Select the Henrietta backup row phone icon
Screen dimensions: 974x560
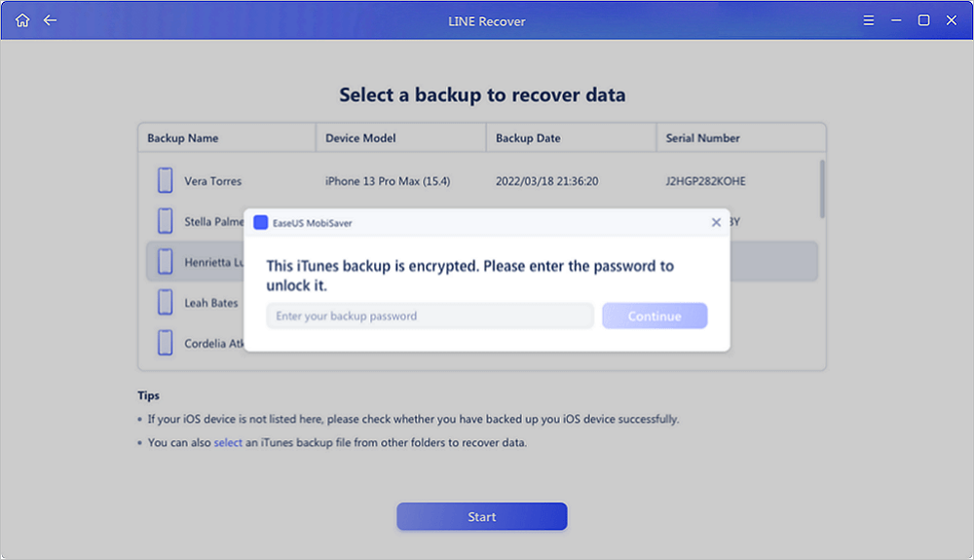tap(166, 261)
